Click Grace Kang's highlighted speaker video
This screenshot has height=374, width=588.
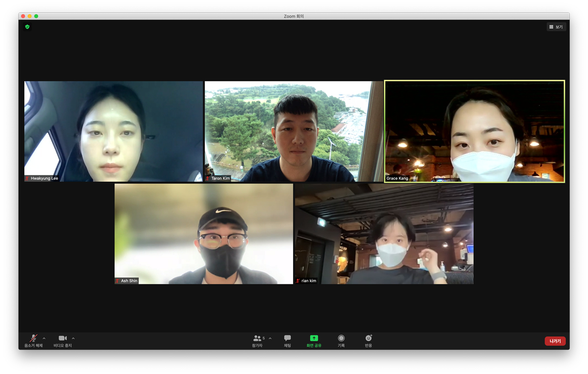click(x=474, y=131)
